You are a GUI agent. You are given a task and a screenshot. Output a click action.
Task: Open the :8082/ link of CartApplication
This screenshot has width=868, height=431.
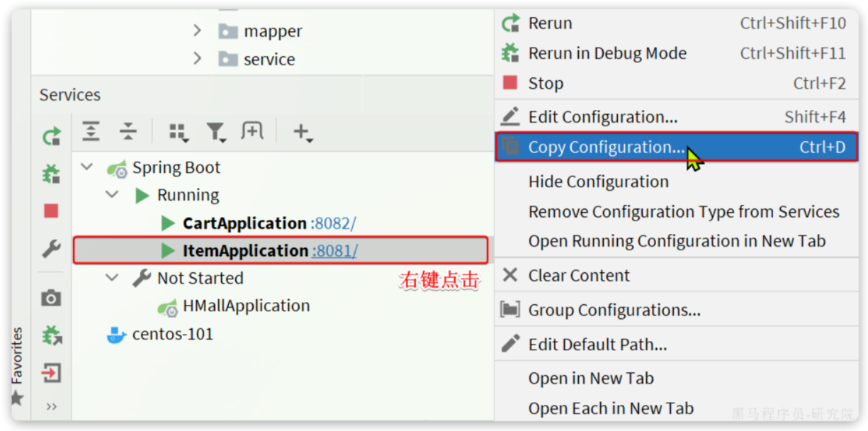pyautogui.click(x=333, y=223)
